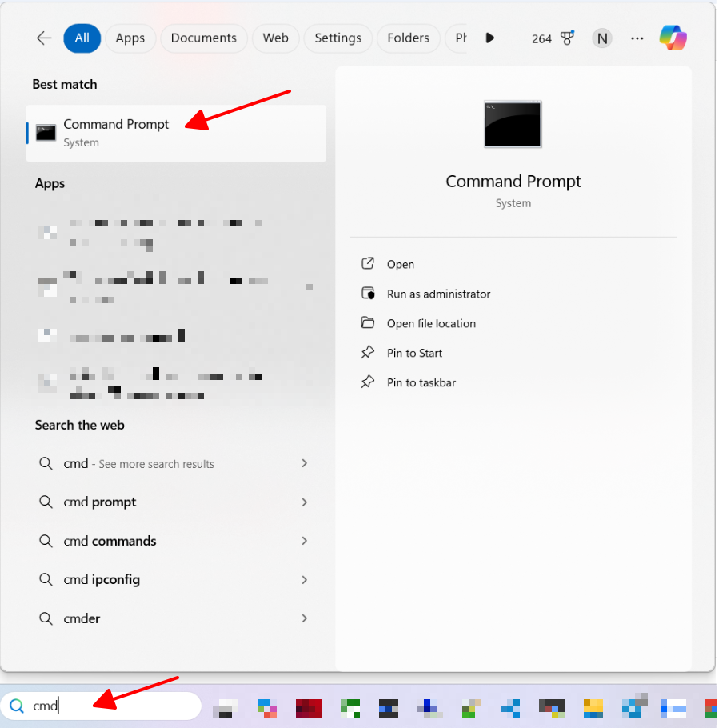Open the three-dot options menu
This screenshot has height=728, width=719.
click(x=637, y=38)
